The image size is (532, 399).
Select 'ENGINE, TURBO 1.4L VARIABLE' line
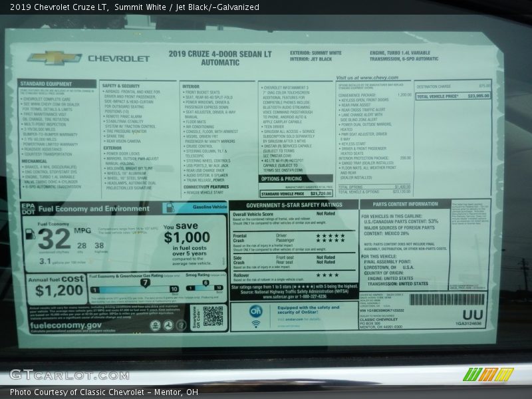[400, 53]
